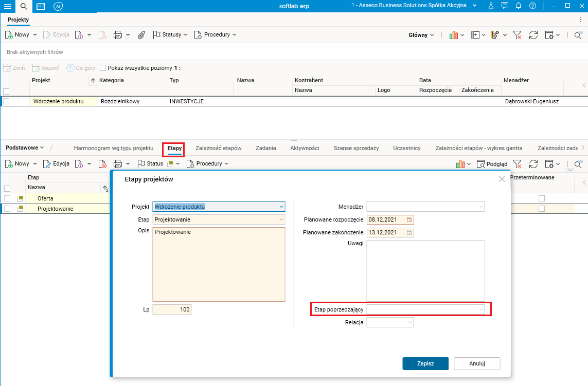Click into the Lp number field
Screen dimensions: 588x386
172,309
